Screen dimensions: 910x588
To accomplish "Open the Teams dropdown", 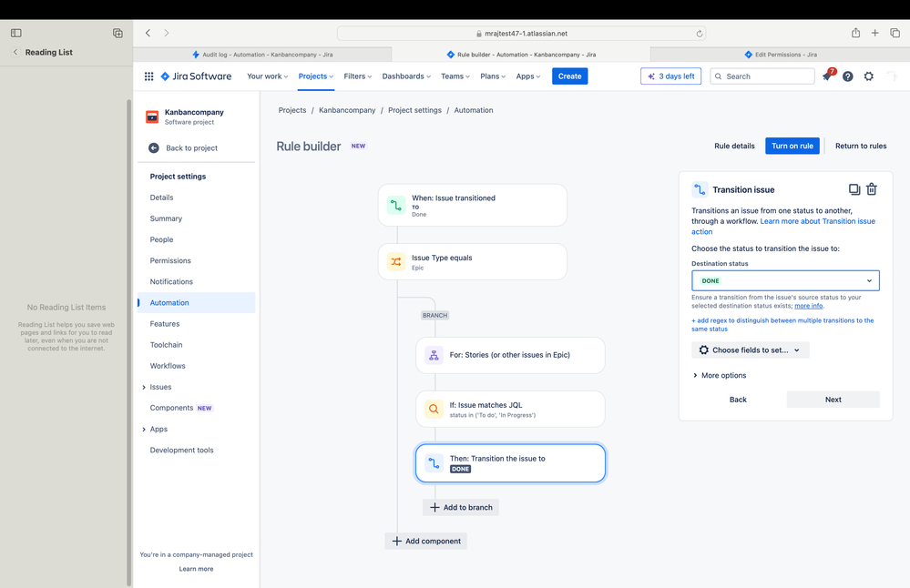I will tap(455, 76).
